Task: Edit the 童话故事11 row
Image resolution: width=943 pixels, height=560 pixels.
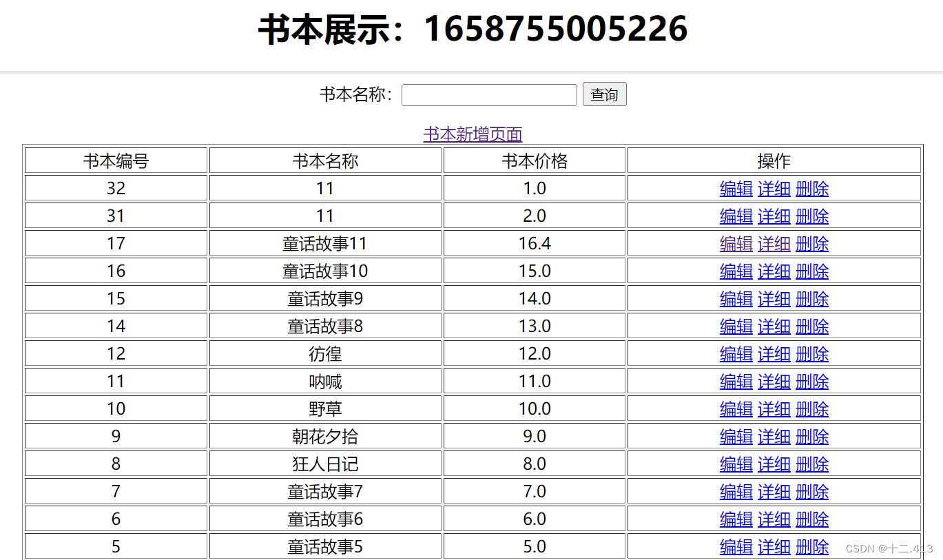Action: (736, 244)
